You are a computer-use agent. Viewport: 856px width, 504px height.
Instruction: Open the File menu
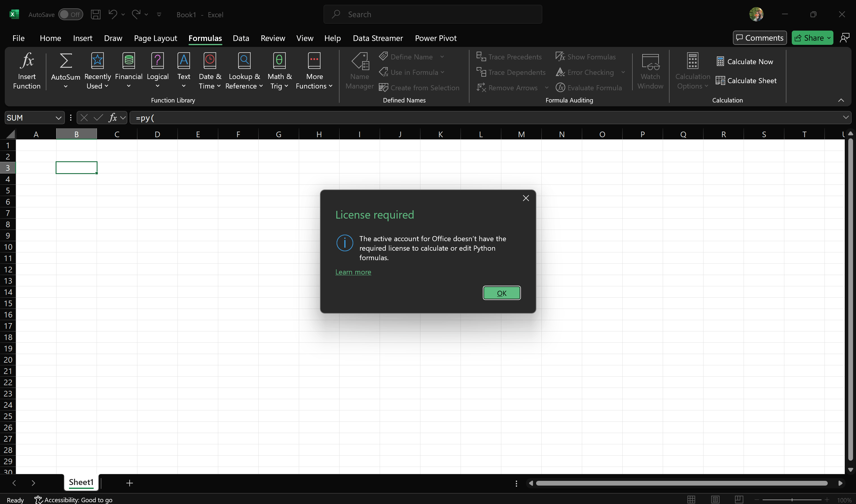(x=18, y=38)
